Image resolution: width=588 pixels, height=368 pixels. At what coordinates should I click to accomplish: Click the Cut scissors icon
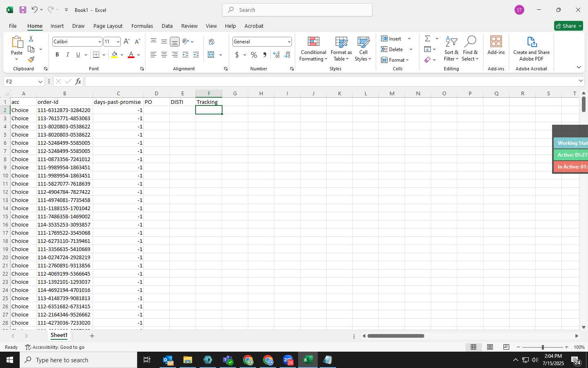tap(31, 38)
